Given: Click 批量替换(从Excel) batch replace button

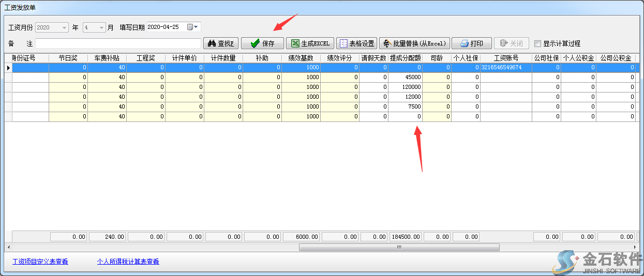Looking at the screenshot, I should pyautogui.click(x=414, y=43).
